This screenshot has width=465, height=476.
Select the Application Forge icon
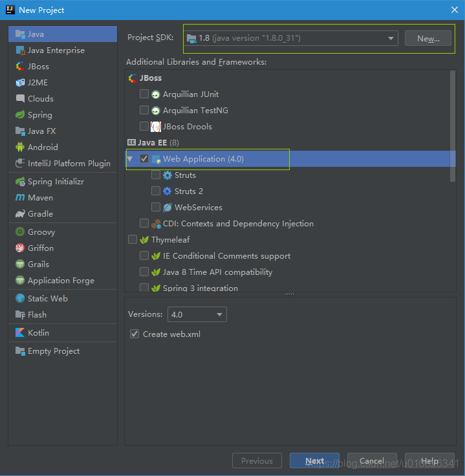pyautogui.click(x=20, y=280)
